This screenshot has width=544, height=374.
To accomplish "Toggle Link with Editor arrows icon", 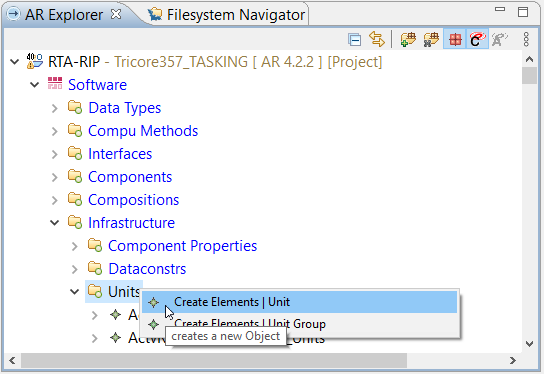I will (x=377, y=39).
